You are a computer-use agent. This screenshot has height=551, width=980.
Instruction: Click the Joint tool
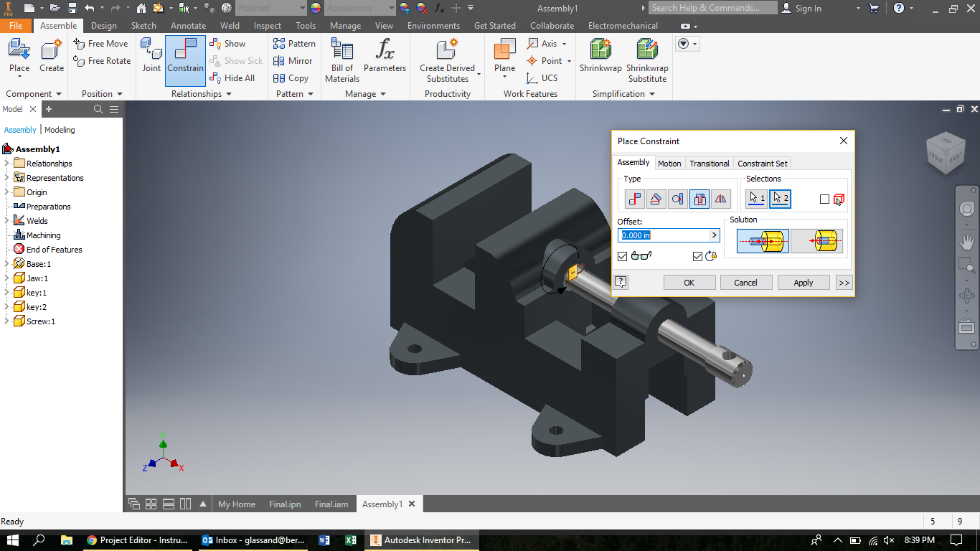coord(151,56)
